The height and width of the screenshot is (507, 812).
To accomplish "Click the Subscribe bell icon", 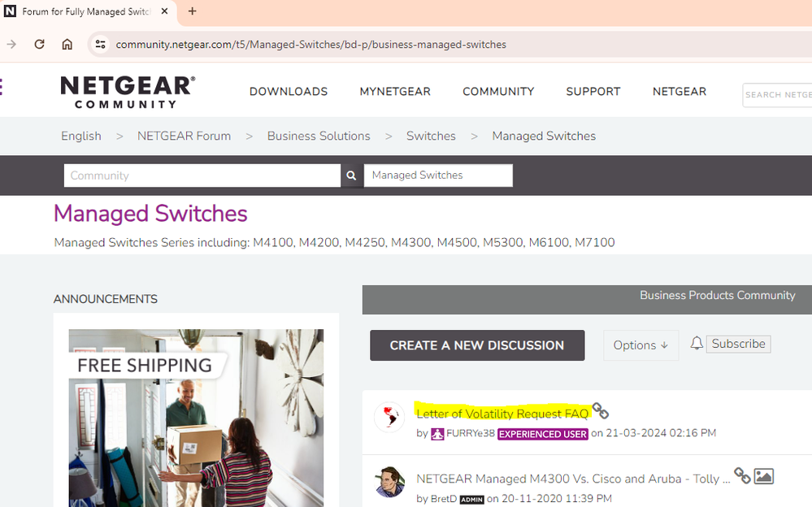I will 697,344.
